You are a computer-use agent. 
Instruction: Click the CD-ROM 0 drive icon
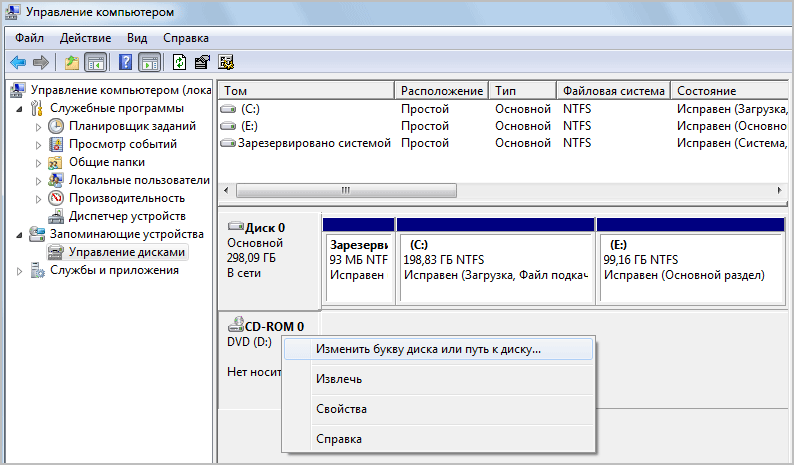(236, 325)
